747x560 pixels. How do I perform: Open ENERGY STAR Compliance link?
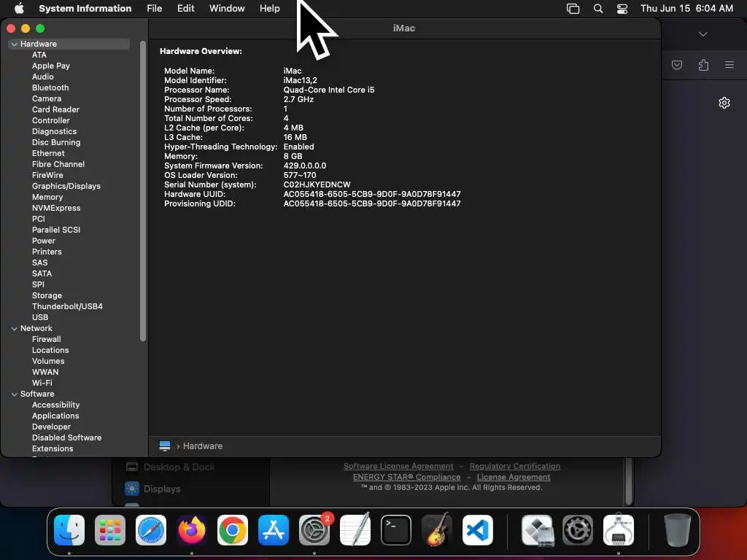click(406, 477)
